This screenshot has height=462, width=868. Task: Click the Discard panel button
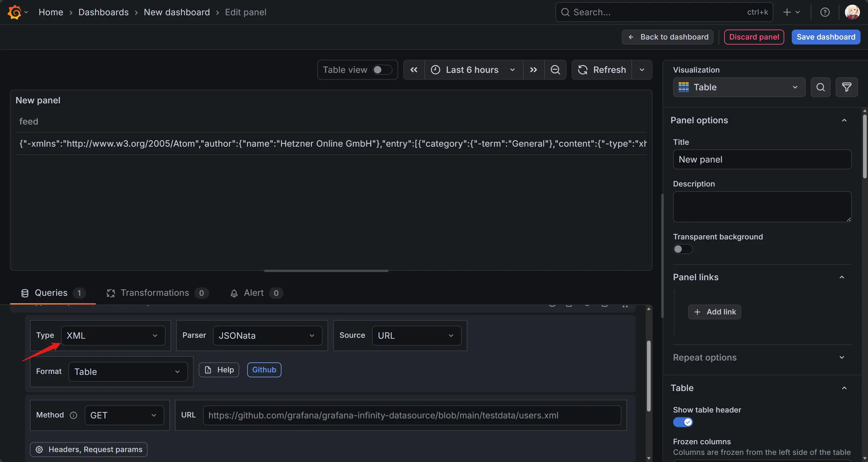[754, 37]
